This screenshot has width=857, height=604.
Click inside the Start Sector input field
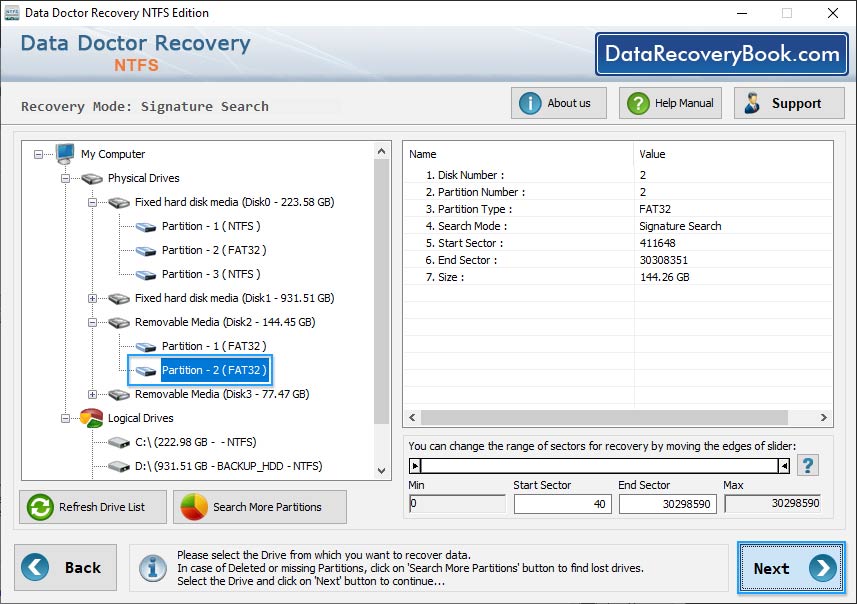point(562,504)
